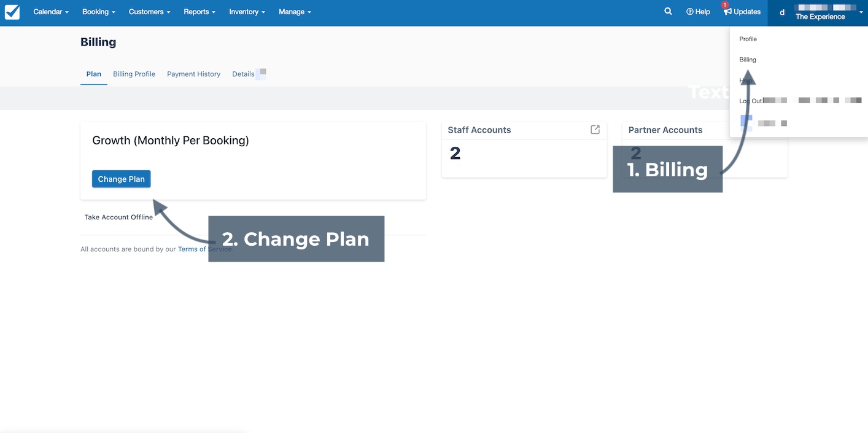Click the Change Plan button

click(x=121, y=179)
